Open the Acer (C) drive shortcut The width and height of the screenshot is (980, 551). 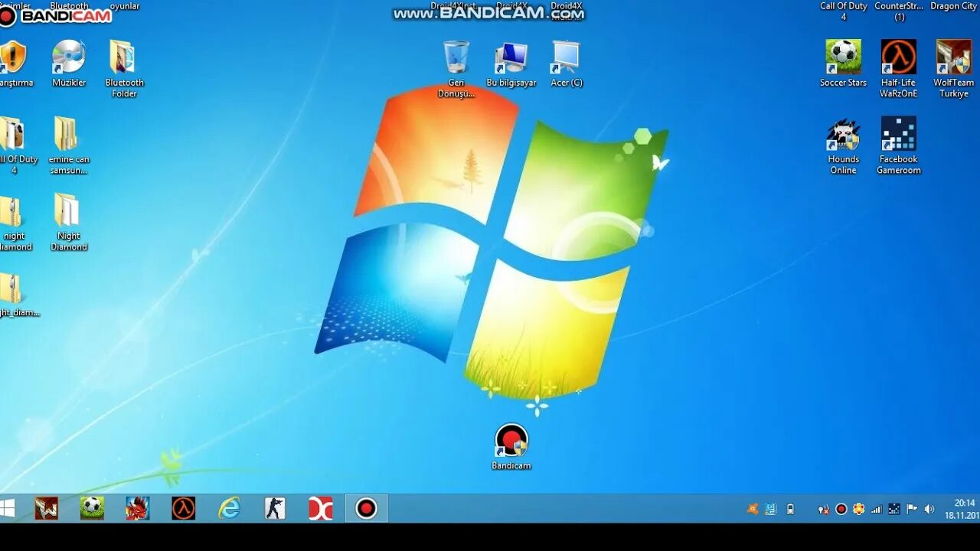567,65
